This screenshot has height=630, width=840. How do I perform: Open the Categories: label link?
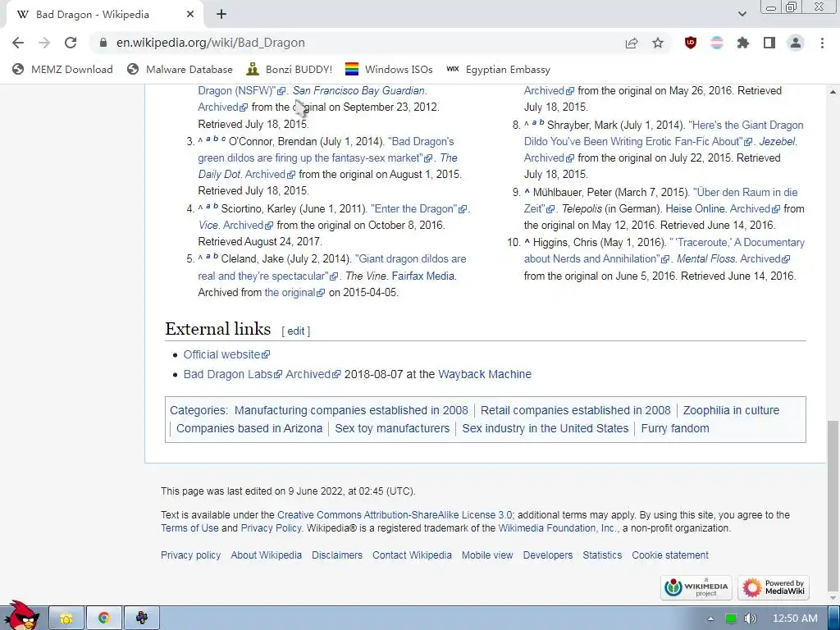(x=198, y=410)
